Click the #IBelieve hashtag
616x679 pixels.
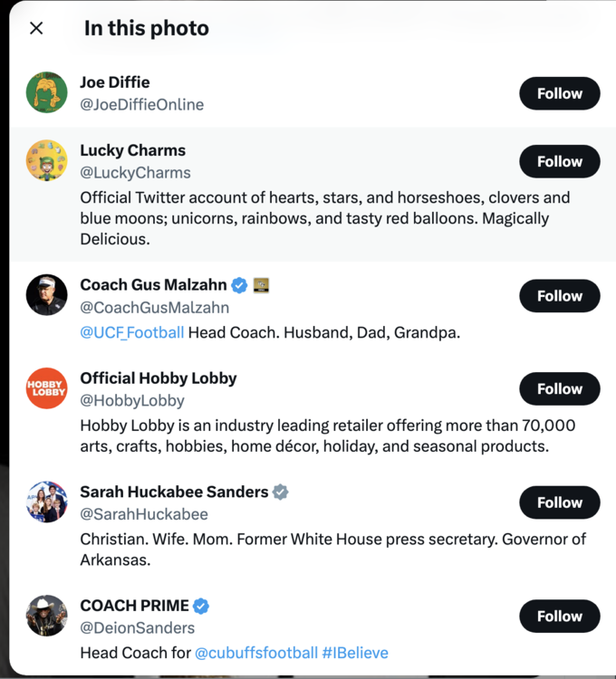[355, 652]
